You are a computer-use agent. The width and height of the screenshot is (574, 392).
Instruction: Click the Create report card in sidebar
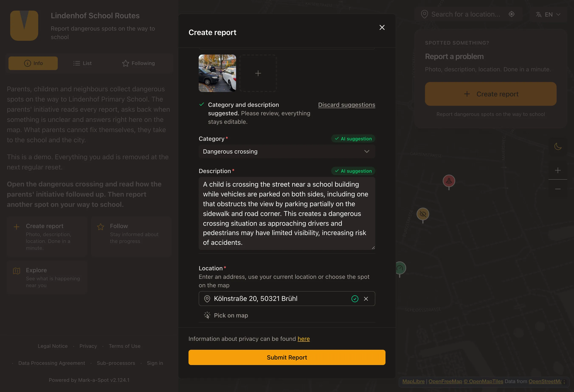(x=47, y=237)
